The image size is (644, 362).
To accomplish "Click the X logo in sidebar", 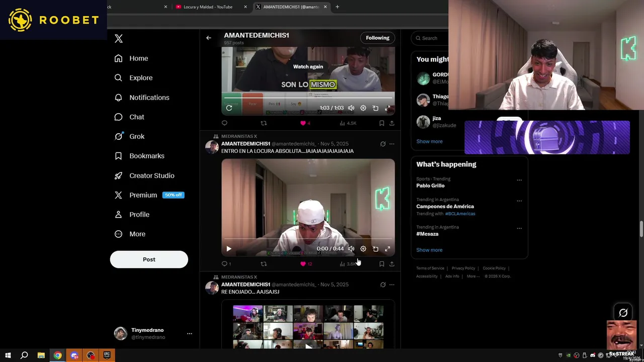I will click(119, 39).
